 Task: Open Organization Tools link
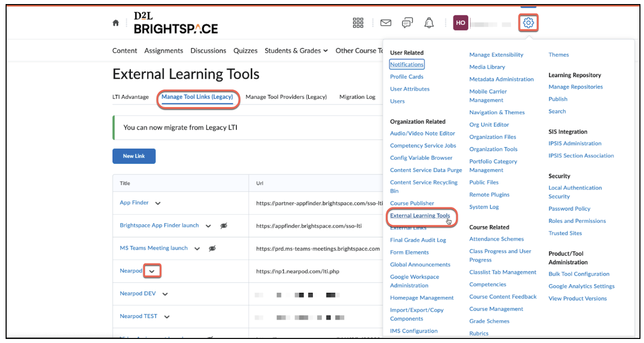coord(493,149)
